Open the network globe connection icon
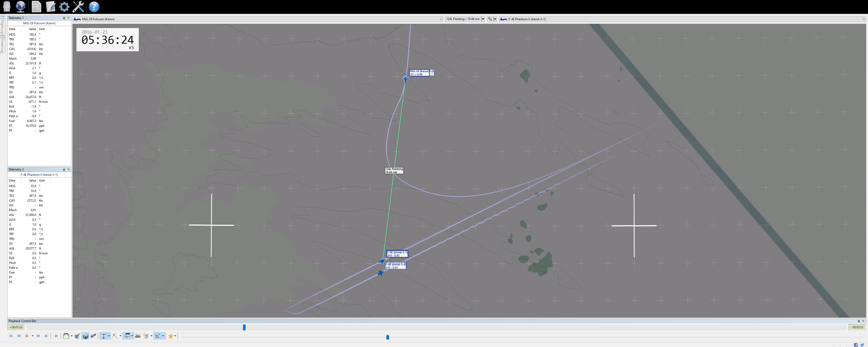 [20, 6]
